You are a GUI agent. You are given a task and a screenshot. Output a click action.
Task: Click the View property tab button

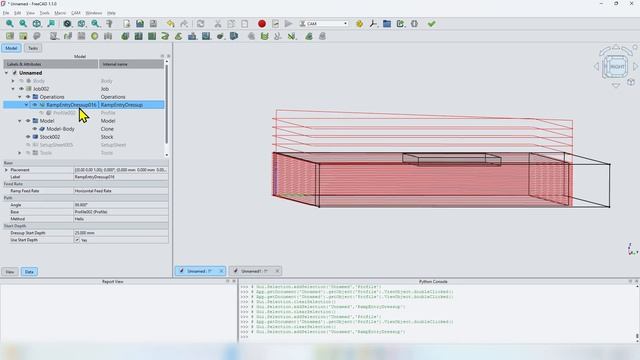coord(10,272)
